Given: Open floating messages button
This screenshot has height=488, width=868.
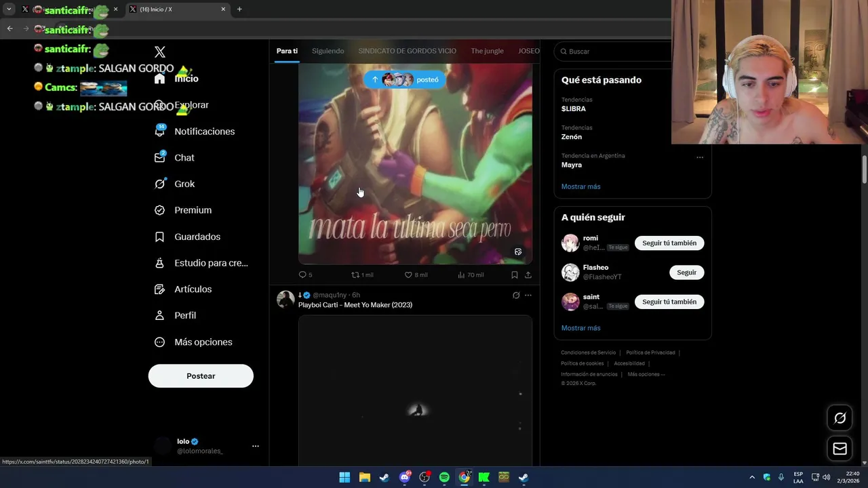Looking at the screenshot, I should [840, 449].
